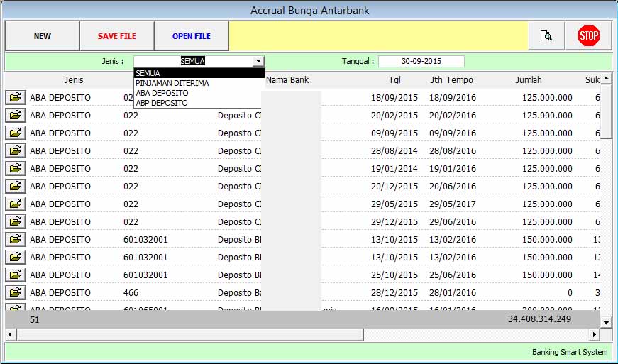Image resolution: width=618 pixels, height=364 pixels.
Task: Open folder icon for row dated 28/08/2014
Action: pyautogui.click(x=16, y=150)
